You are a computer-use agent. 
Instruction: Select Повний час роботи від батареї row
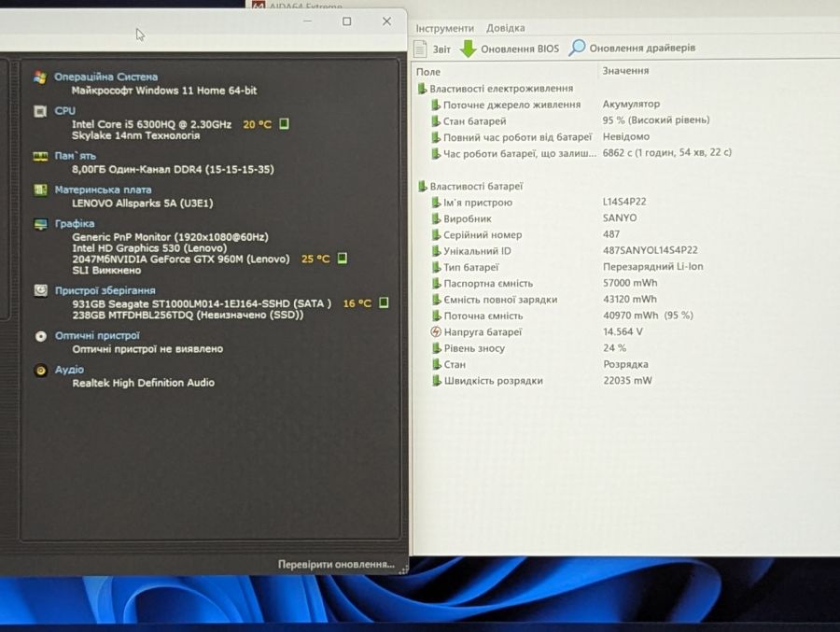[x=540, y=137]
